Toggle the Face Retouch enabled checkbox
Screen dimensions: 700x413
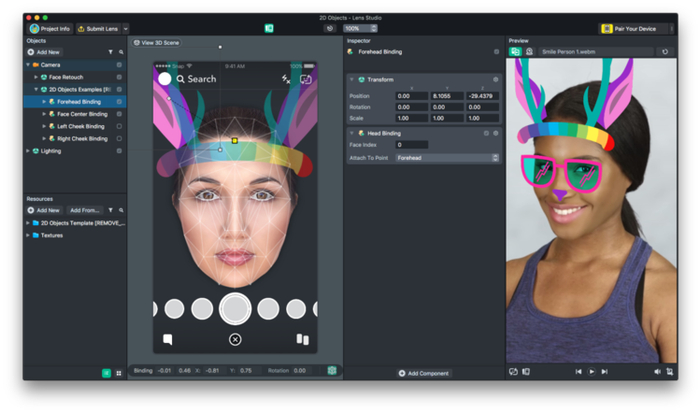click(119, 77)
